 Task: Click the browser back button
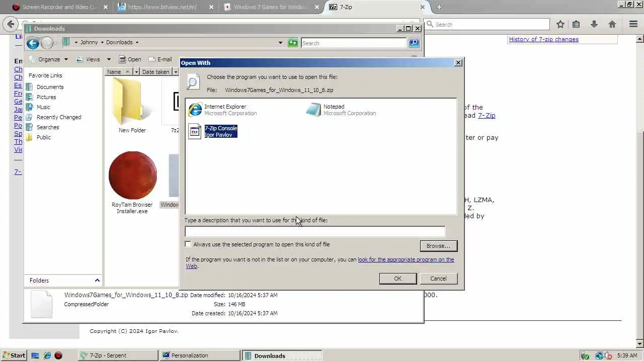click(11, 24)
